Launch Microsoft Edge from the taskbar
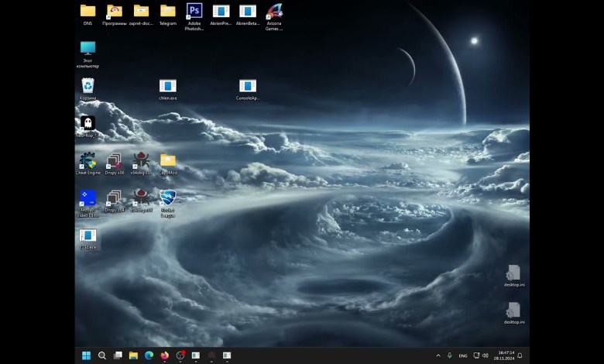The image size is (604, 364). pyautogui.click(x=149, y=355)
